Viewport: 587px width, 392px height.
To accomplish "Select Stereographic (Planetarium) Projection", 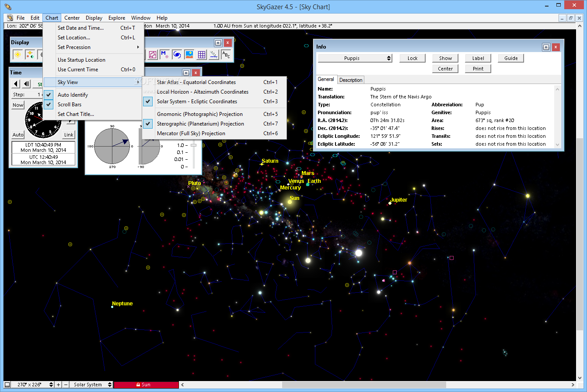I will (x=214, y=124).
